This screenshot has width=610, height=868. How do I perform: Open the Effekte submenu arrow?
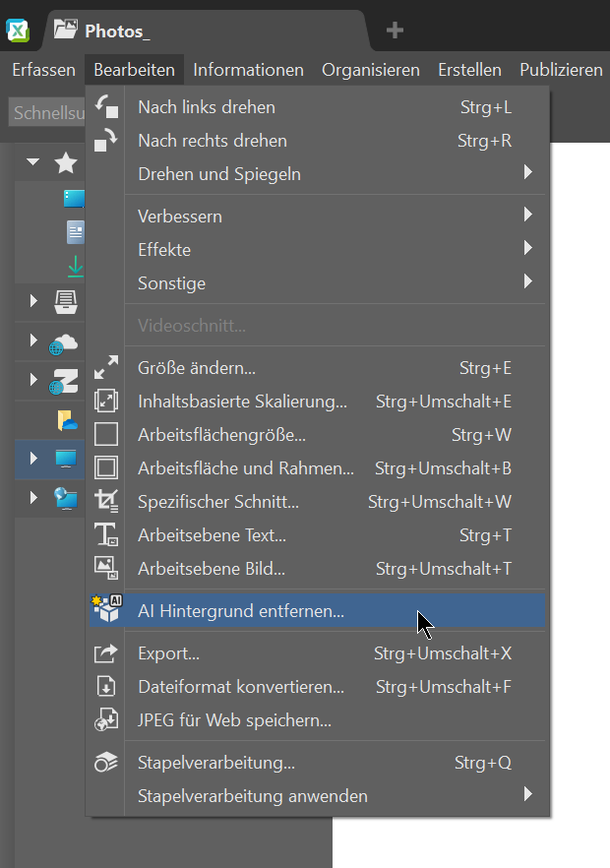tap(528, 249)
